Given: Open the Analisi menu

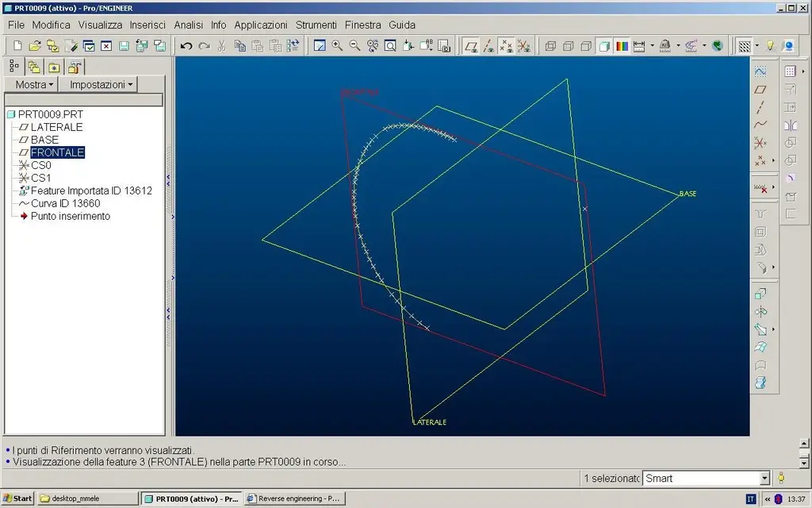Looking at the screenshot, I should [189, 25].
